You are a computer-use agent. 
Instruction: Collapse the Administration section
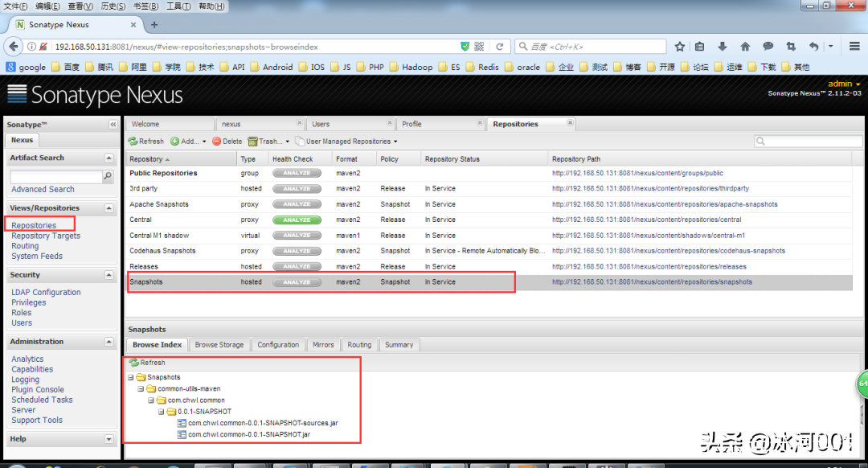(x=109, y=342)
